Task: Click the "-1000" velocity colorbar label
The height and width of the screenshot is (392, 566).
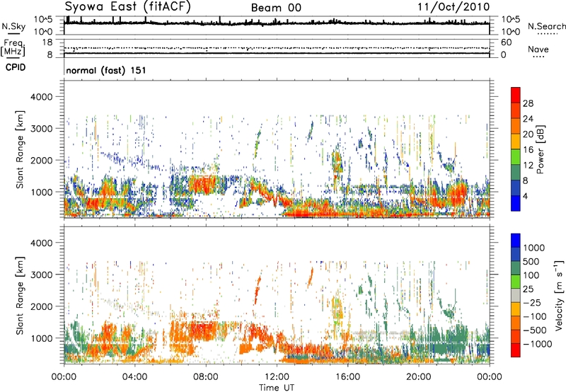Action: pos(538,344)
